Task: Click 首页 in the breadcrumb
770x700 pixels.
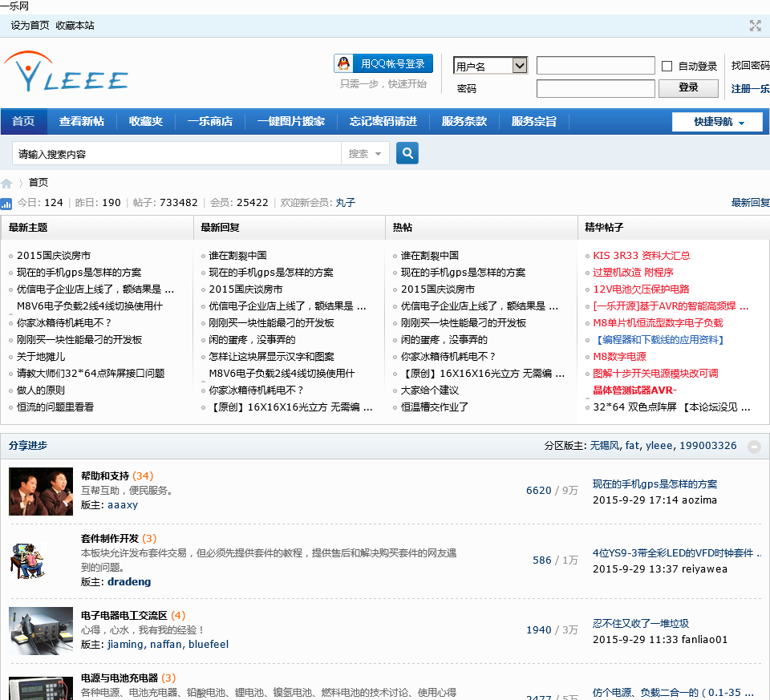Action: click(38, 183)
